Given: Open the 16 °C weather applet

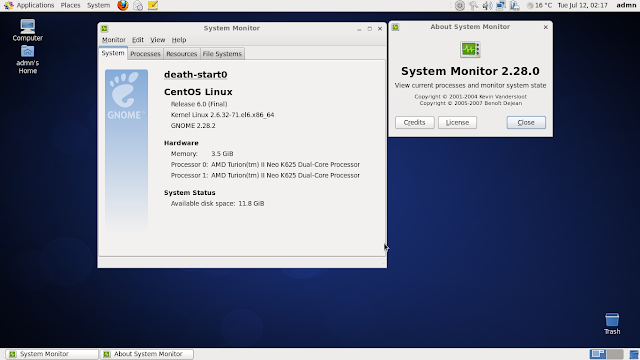Looking at the screenshot, I should click(x=539, y=5).
